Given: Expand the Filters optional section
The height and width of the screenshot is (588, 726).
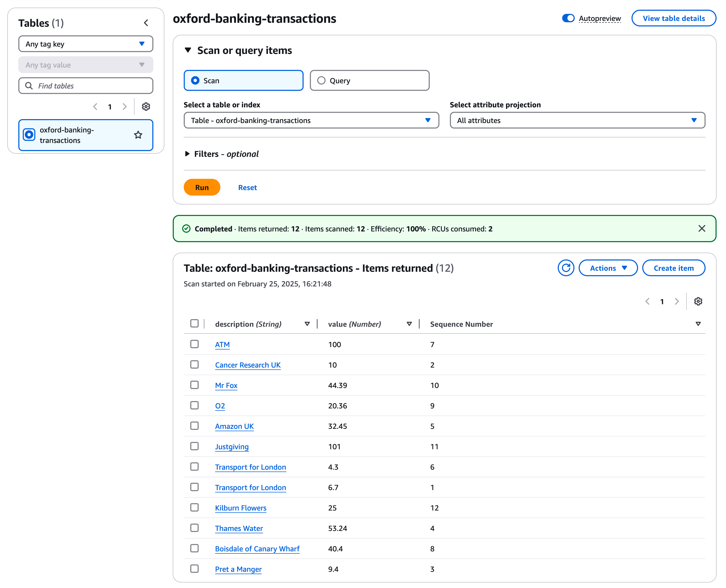Looking at the screenshot, I should point(188,154).
